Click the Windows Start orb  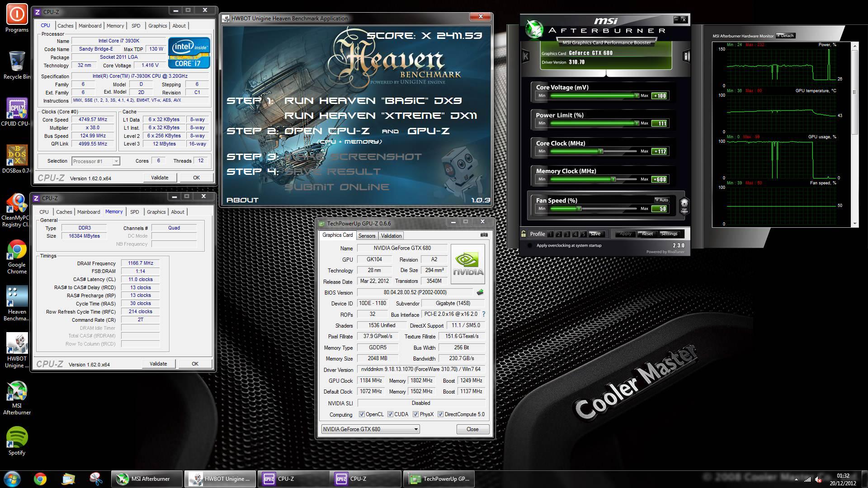[x=12, y=479]
